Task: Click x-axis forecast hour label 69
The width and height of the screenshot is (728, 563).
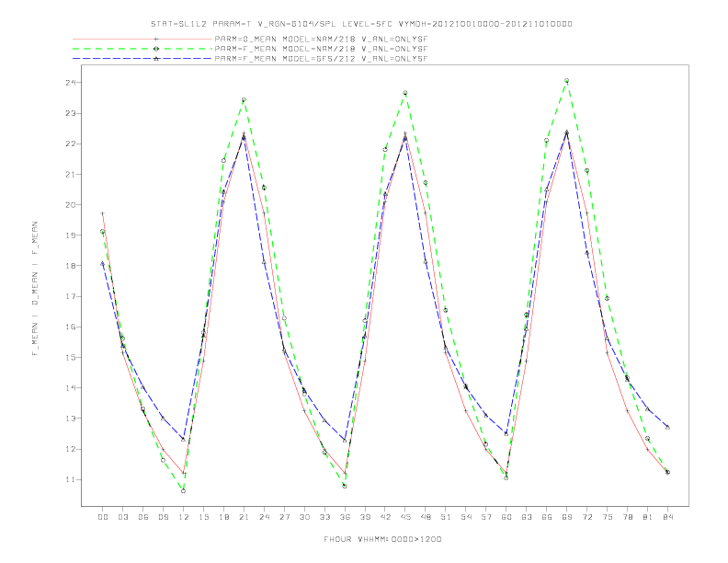Action: pyautogui.click(x=567, y=517)
